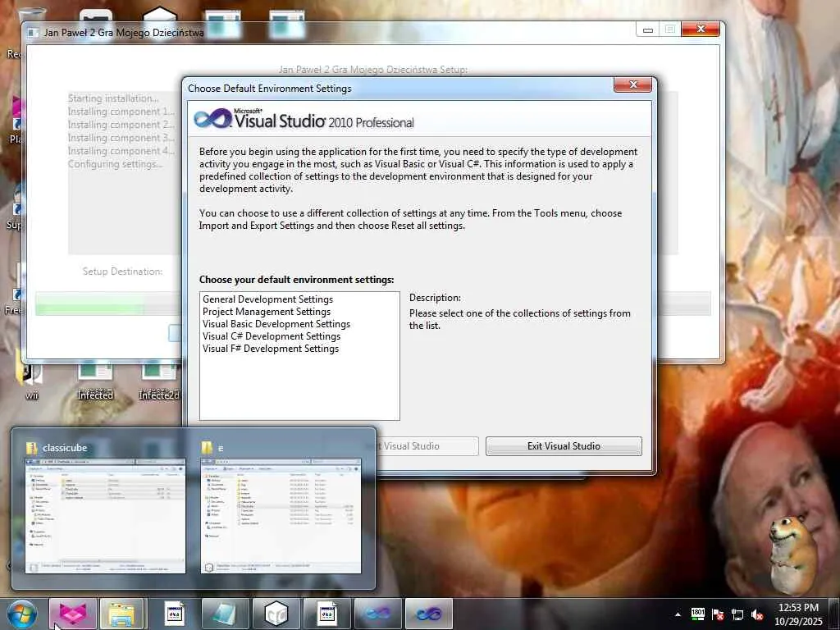
Task: Click the Visual Studio infinity logo
Action: (x=212, y=118)
